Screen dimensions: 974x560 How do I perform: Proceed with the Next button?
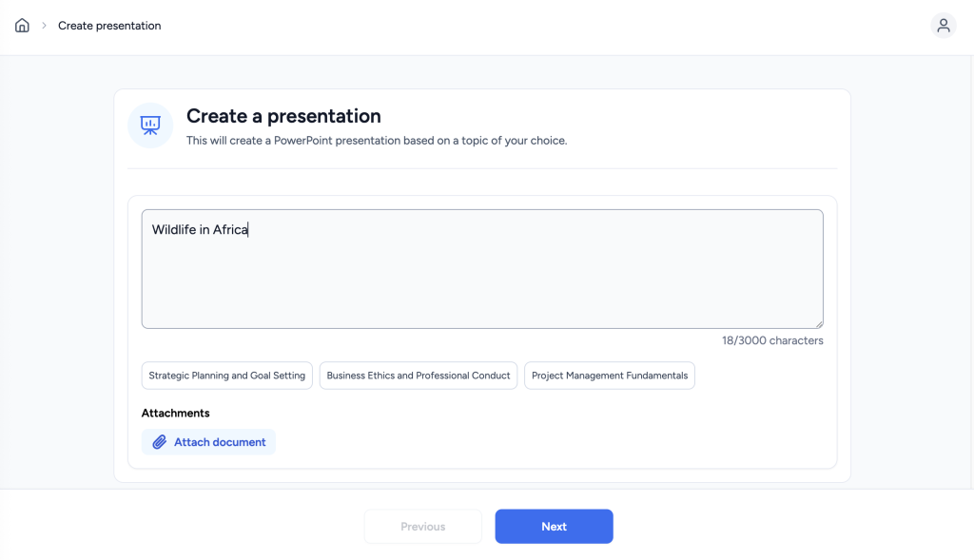tap(555, 527)
